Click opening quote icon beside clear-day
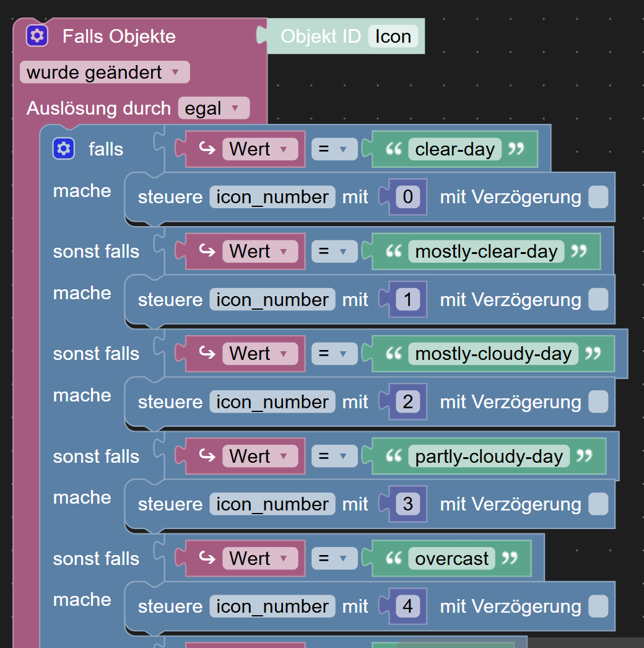The image size is (644, 648). coord(394,149)
